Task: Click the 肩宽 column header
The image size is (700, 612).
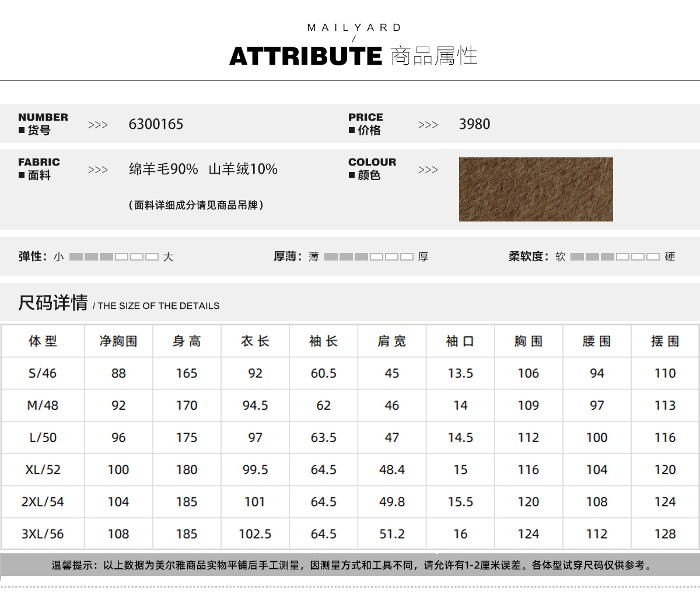Action: pyautogui.click(x=391, y=341)
